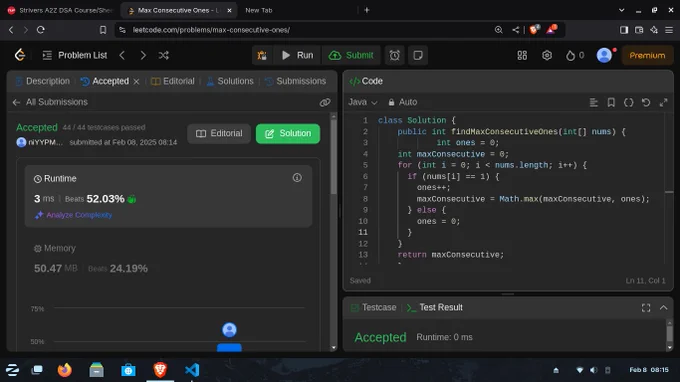Click the debugger icon beside Run

262,56
